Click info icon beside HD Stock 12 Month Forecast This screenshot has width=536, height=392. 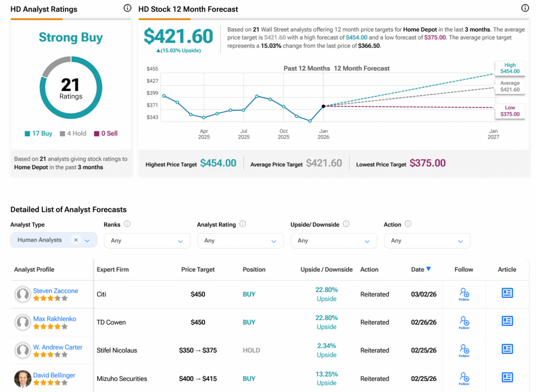(525, 8)
